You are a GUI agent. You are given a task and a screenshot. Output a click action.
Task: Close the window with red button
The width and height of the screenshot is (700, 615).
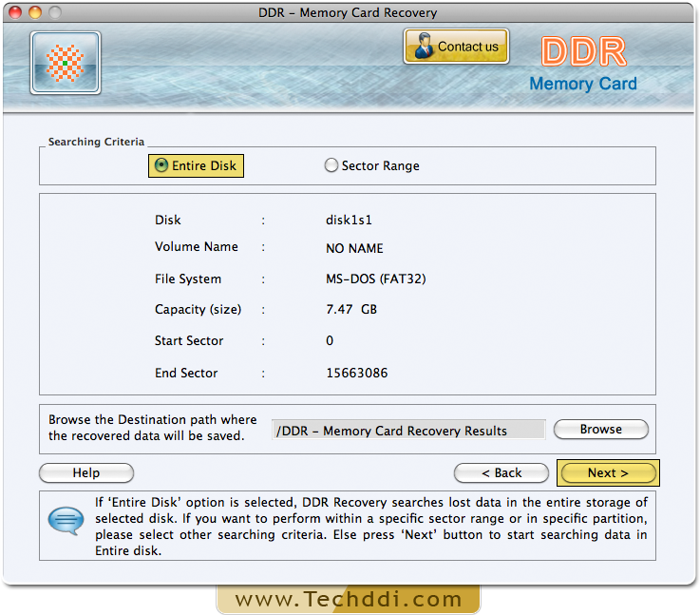point(15,12)
